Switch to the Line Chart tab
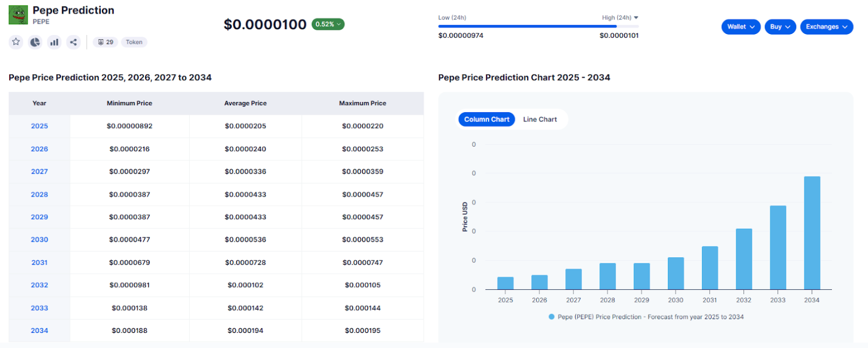The image size is (868, 348). (540, 119)
